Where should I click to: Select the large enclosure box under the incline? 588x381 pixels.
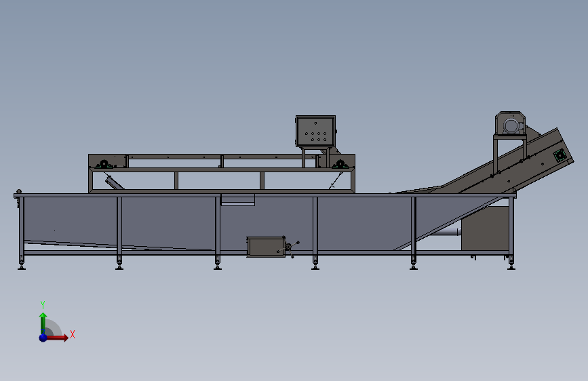(485, 228)
